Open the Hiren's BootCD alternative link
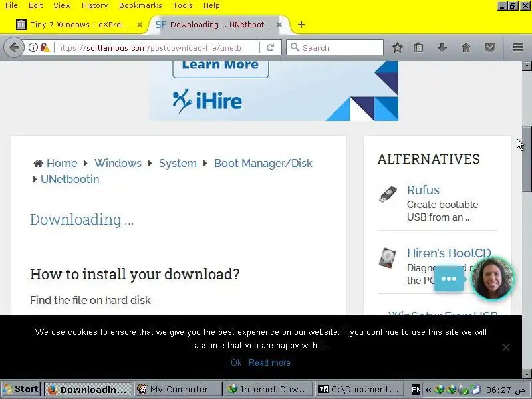Screen dimensions: 532x399 point(449,253)
